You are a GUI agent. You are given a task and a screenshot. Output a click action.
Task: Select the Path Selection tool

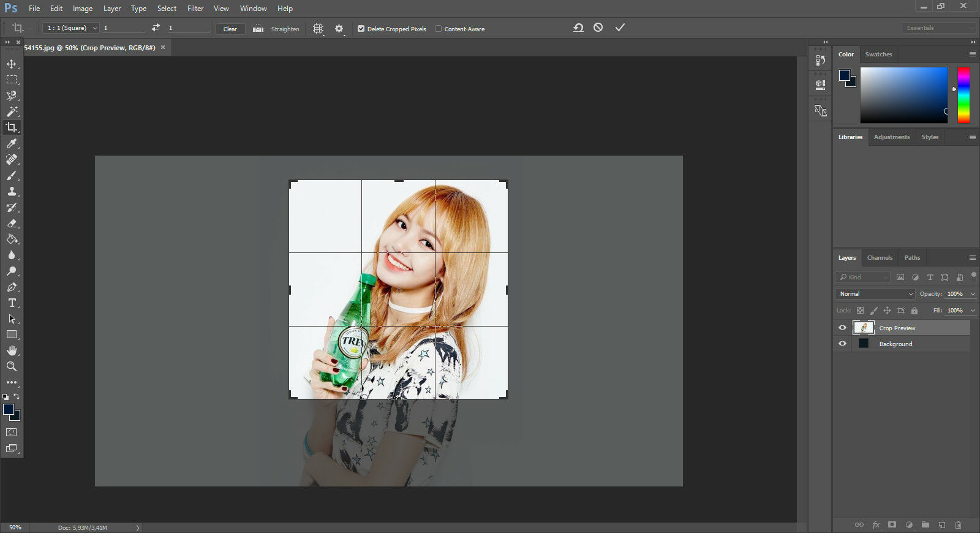[12, 319]
